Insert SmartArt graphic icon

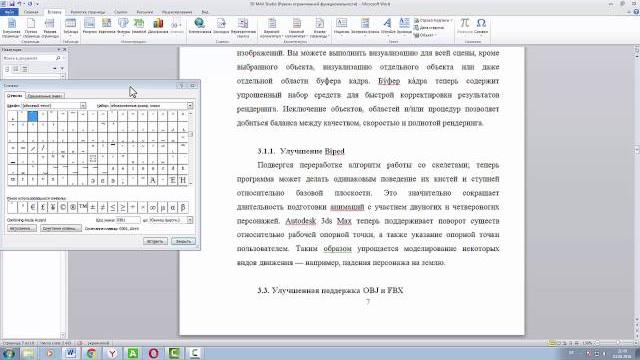pyautogui.click(x=139, y=26)
